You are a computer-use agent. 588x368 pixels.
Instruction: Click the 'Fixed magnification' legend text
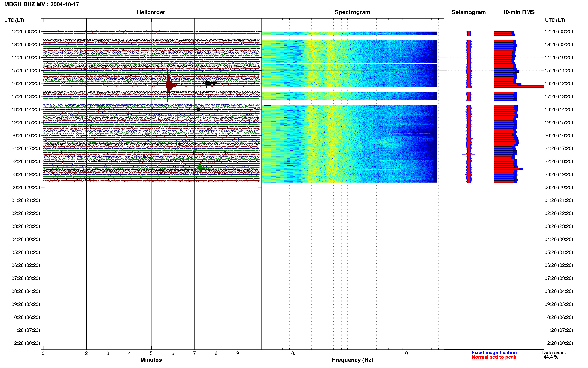[x=494, y=352]
